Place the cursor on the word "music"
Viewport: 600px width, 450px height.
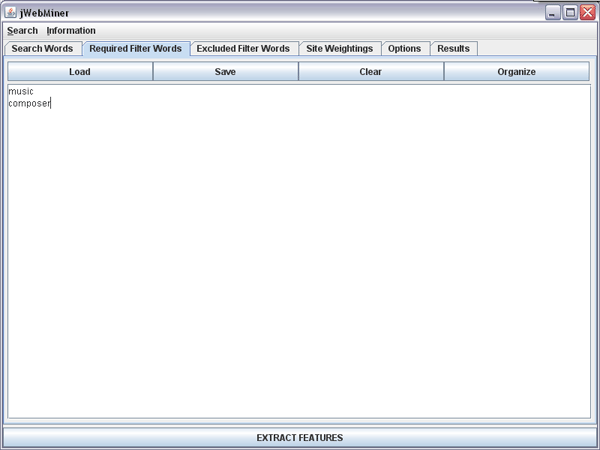[21, 92]
